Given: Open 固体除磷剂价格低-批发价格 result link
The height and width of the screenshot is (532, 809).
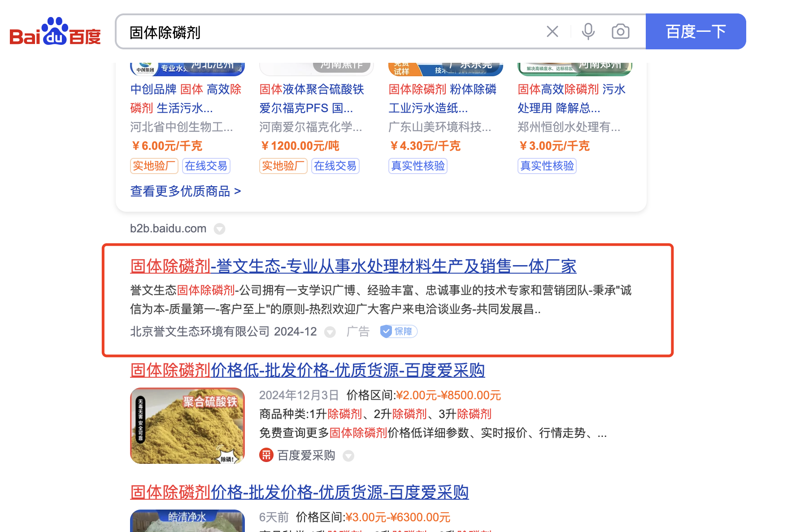Looking at the screenshot, I should pyautogui.click(x=308, y=370).
